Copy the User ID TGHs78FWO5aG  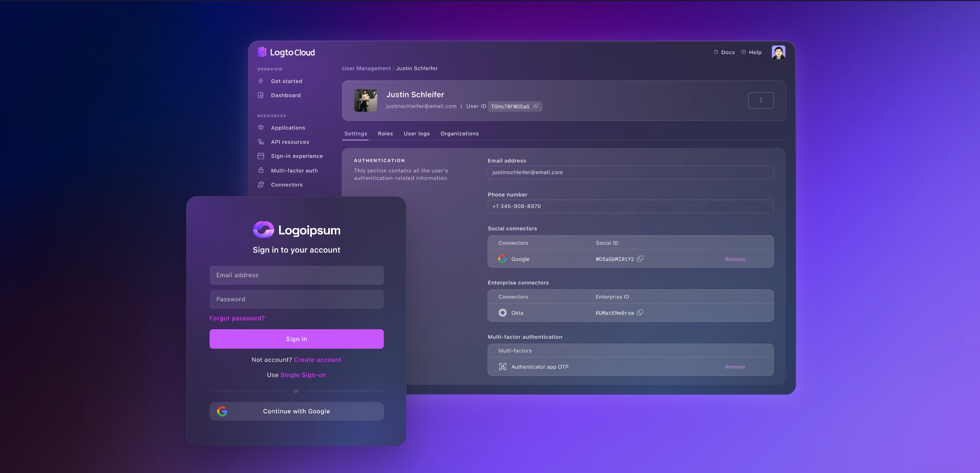tap(536, 106)
